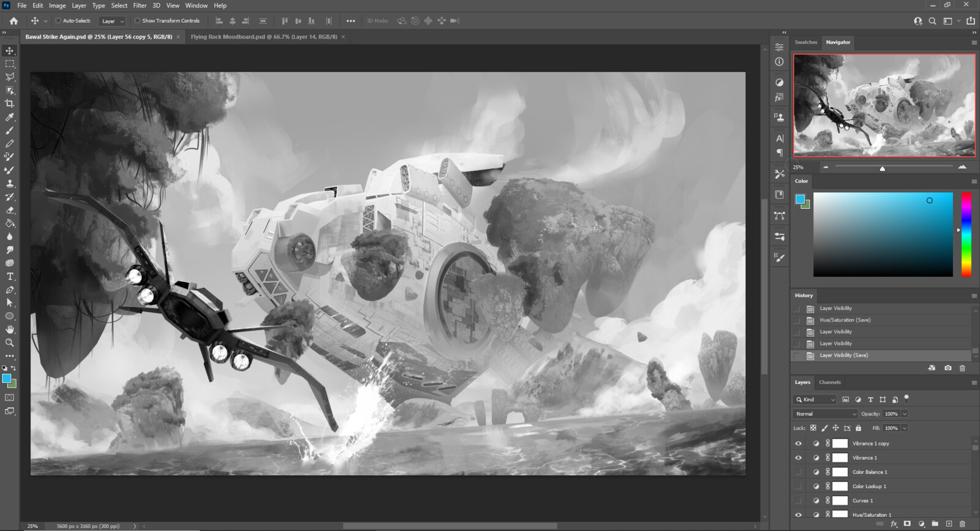Switch to the Swatches tab
Image resolution: width=980 pixels, height=531 pixels.
click(806, 42)
